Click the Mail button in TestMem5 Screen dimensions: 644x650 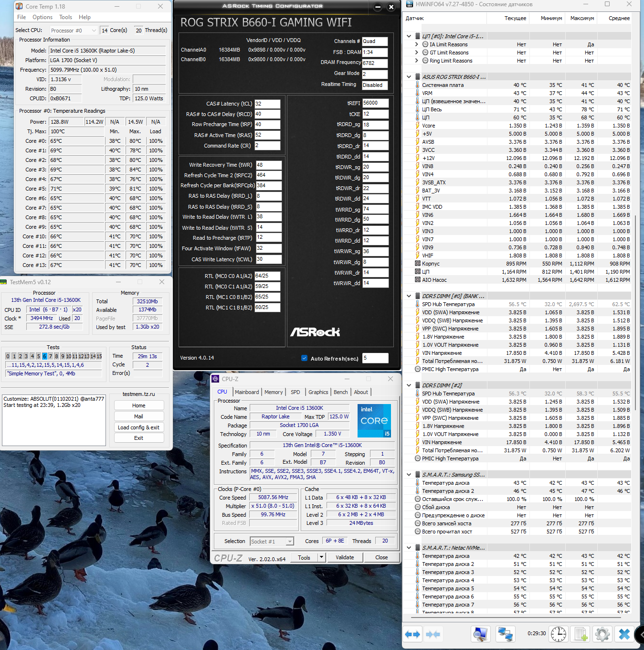(x=139, y=416)
